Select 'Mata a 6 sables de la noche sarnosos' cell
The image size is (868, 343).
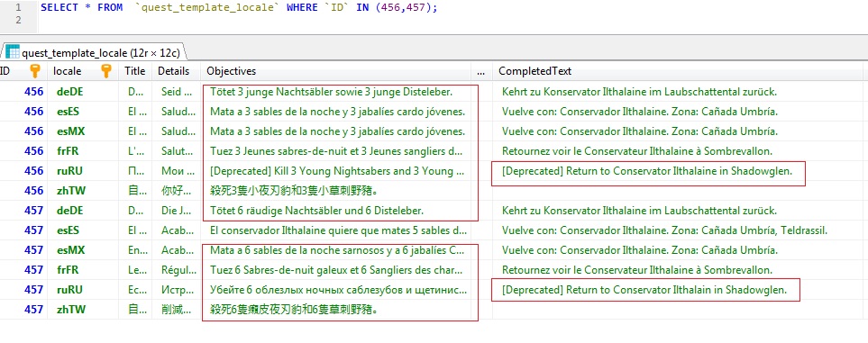[335, 250]
